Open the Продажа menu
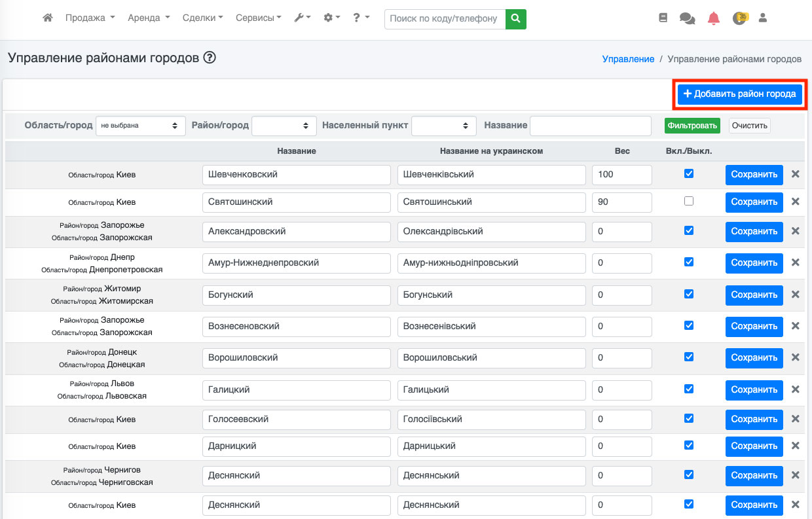The width and height of the screenshot is (812, 519). coord(90,18)
